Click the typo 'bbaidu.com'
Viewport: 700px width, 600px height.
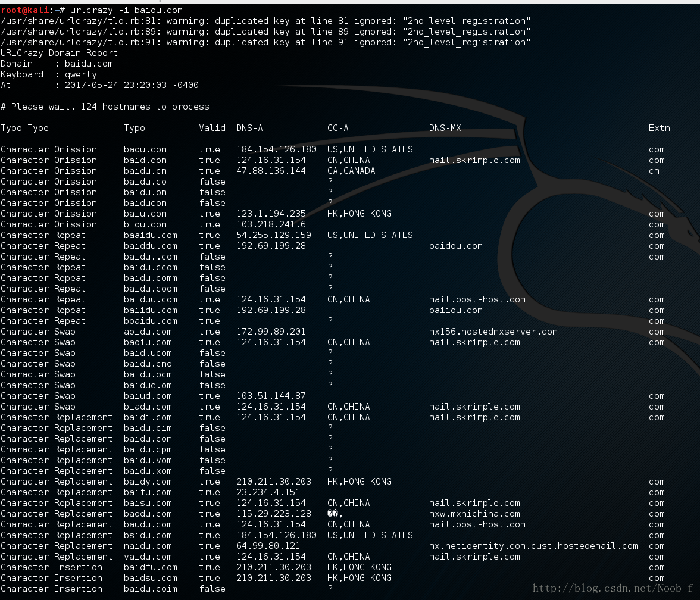tap(151, 320)
